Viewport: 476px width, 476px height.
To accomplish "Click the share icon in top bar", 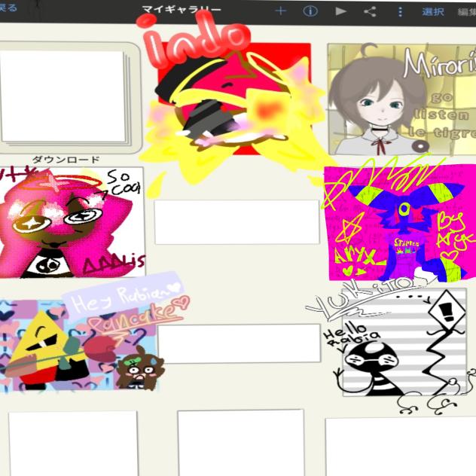I will click(370, 12).
